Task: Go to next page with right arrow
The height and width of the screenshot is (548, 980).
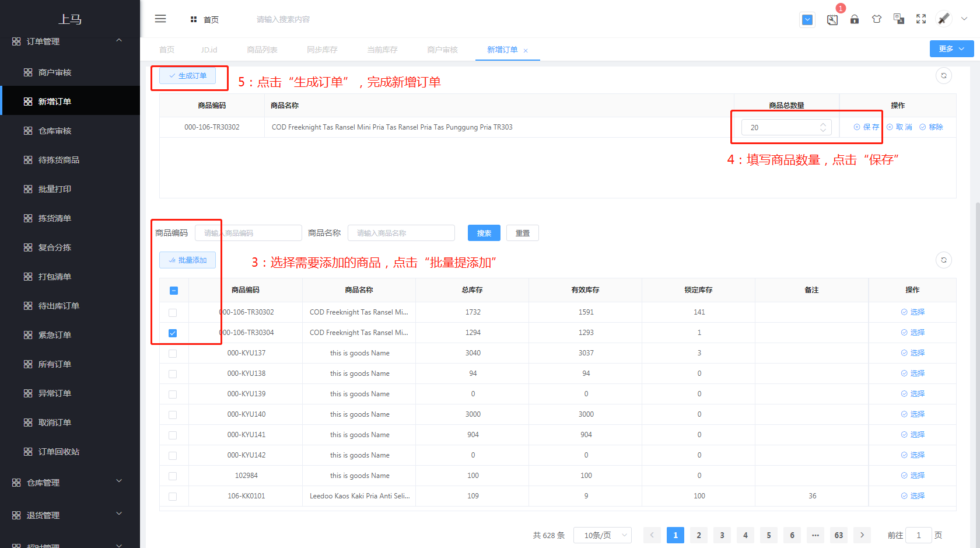Action: pyautogui.click(x=862, y=535)
